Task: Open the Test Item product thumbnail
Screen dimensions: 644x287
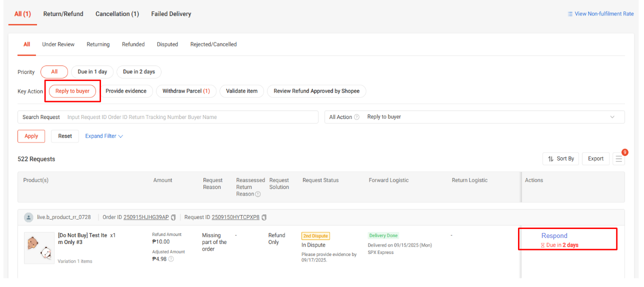Action: 39,247
